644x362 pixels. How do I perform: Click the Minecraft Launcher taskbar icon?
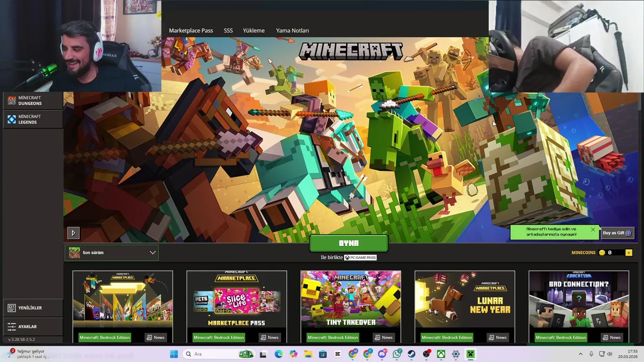tap(470, 354)
